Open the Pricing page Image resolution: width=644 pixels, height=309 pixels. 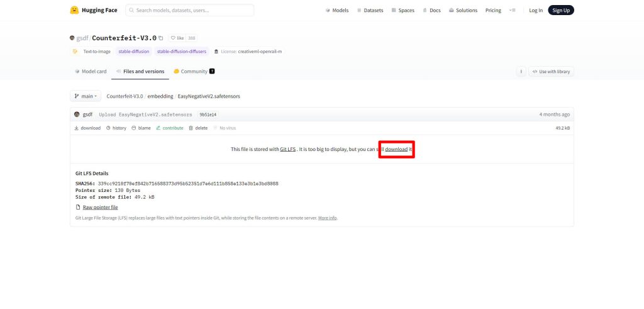coord(493,10)
